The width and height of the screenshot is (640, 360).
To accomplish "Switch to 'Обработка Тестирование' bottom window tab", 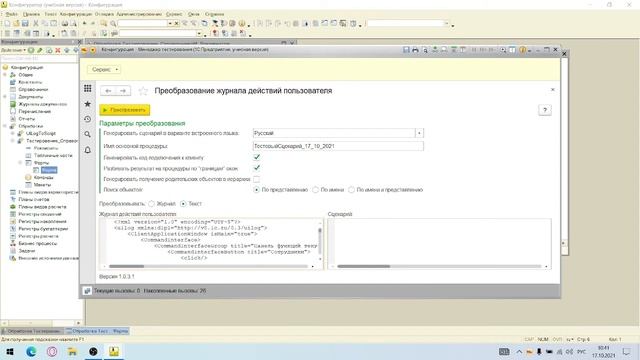I will (32, 331).
